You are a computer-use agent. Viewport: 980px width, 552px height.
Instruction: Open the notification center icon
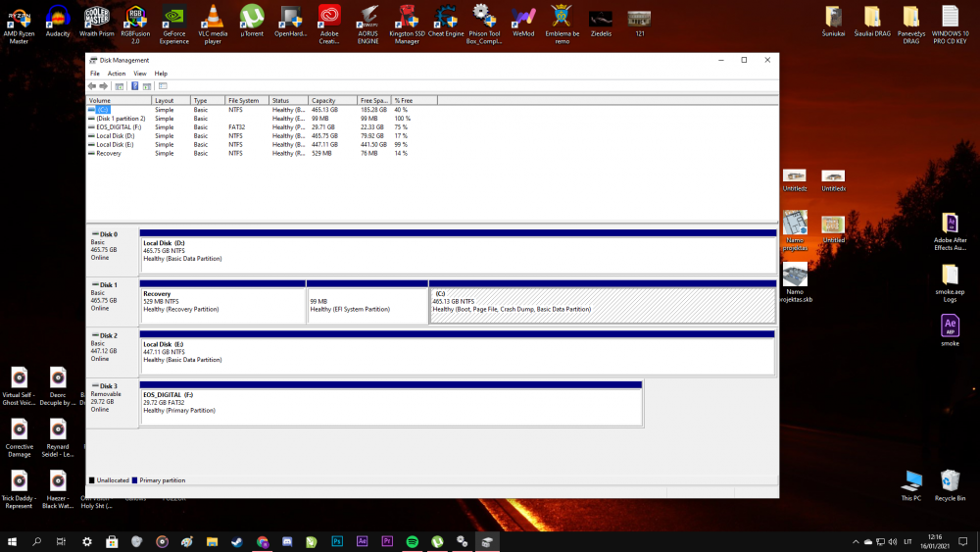[x=963, y=541]
